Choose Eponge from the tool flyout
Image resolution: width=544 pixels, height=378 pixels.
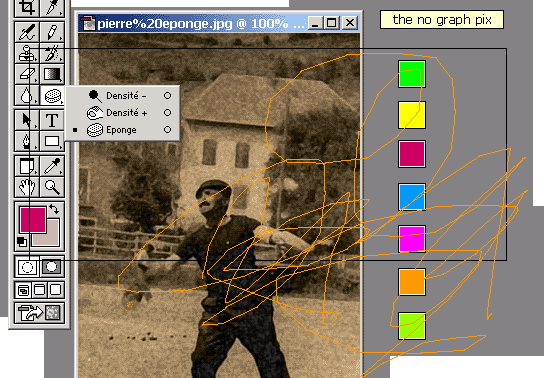122,130
